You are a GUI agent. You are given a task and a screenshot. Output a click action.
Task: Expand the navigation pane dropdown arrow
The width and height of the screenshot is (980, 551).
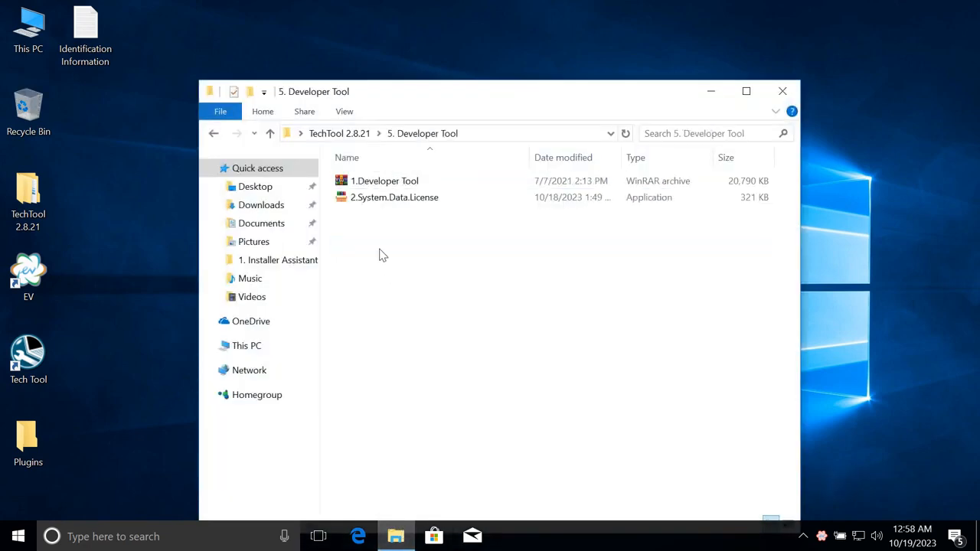pyautogui.click(x=254, y=133)
